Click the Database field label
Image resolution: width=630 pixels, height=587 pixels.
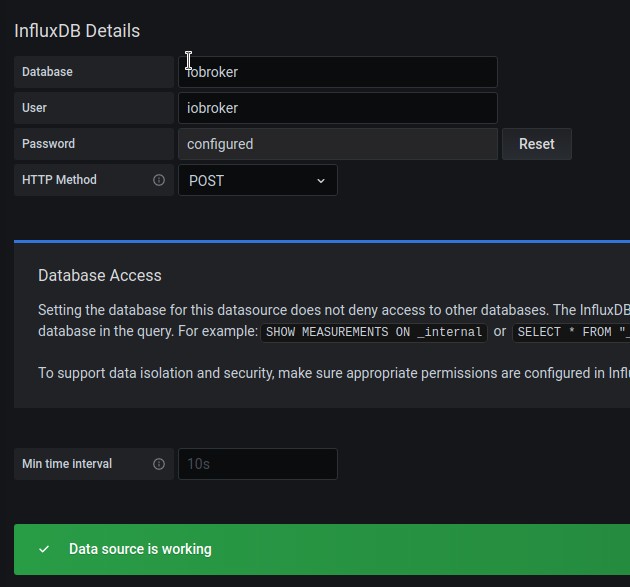[47, 72]
